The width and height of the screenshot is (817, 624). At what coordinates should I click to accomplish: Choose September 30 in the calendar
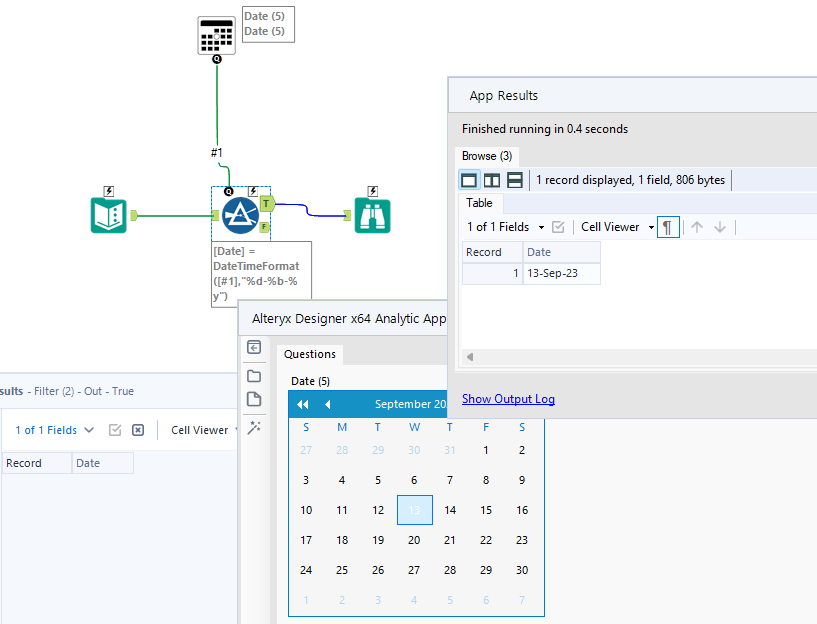click(x=522, y=570)
